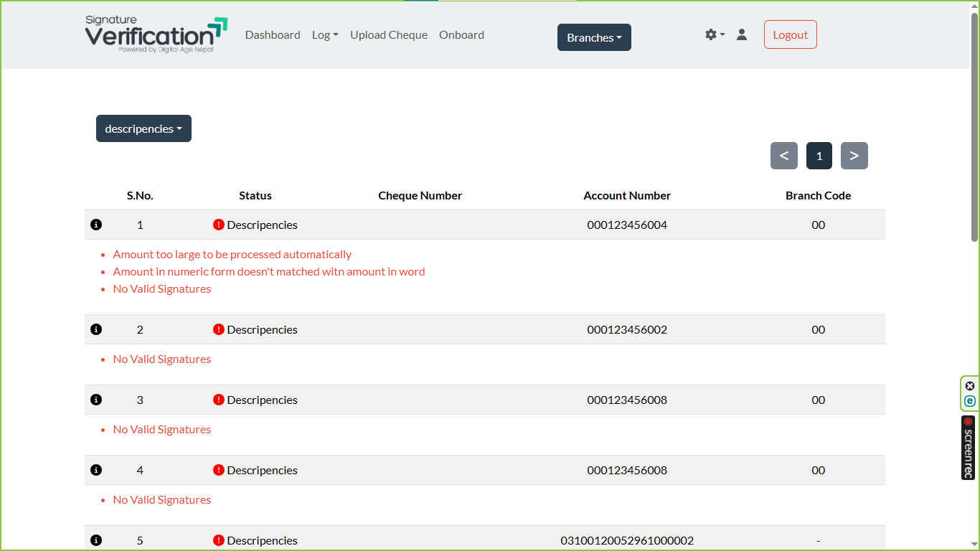Navigate to the Onboard page
This screenshot has height=551, width=980.
pyautogui.click(x=461, y=34)
